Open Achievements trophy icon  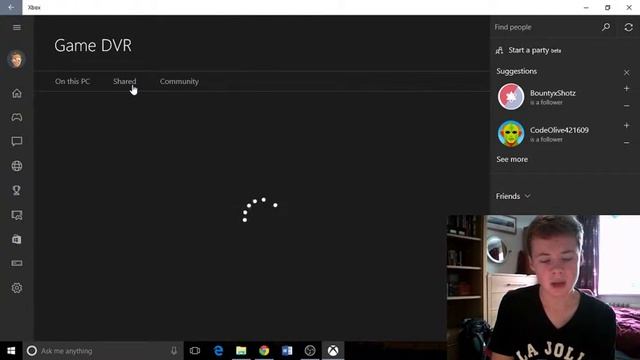17,191
